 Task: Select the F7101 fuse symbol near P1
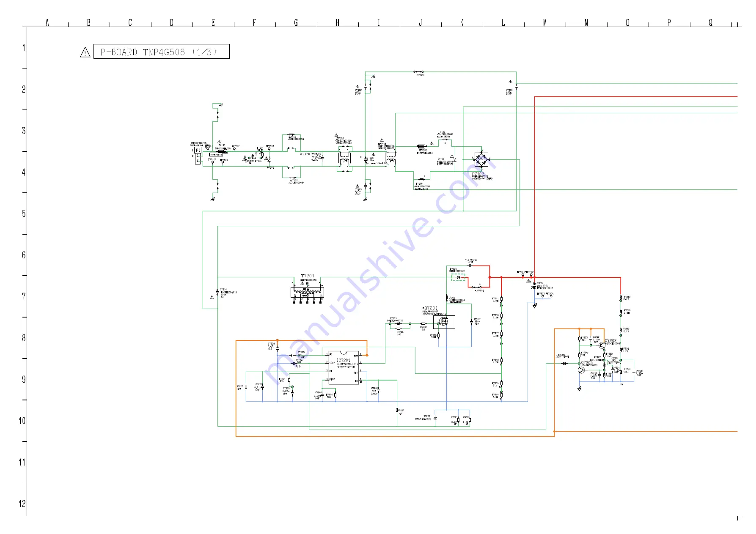tap(221, 151)
